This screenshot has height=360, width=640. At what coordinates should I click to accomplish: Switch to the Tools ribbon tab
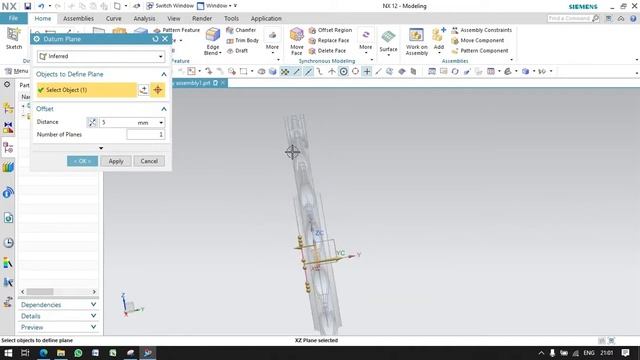click(x=231, y=18)
